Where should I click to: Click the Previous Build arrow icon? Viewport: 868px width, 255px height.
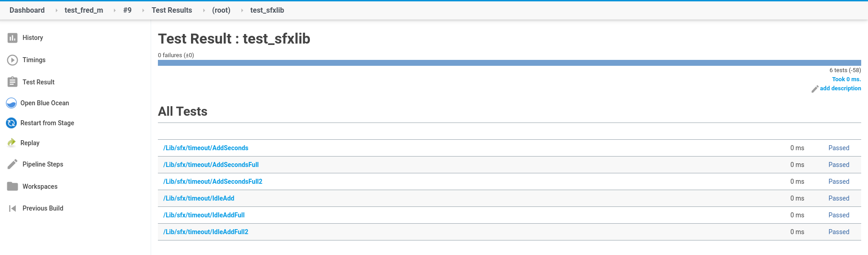click(13, 208)
